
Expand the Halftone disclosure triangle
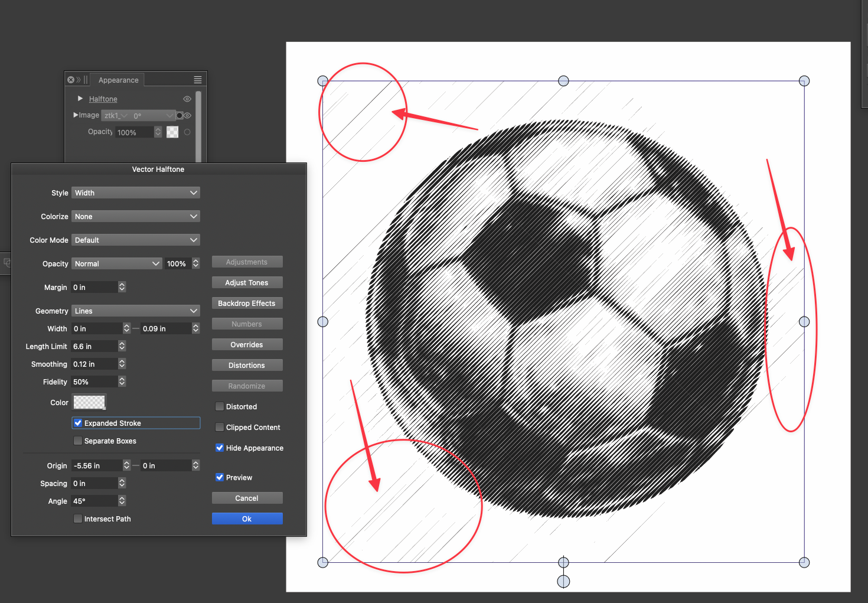80,99
